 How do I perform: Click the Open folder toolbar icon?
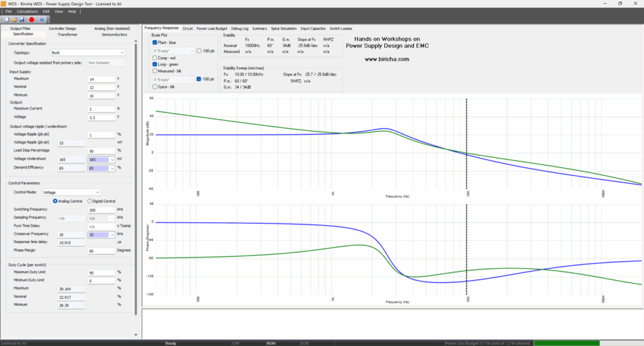(13, 20)
